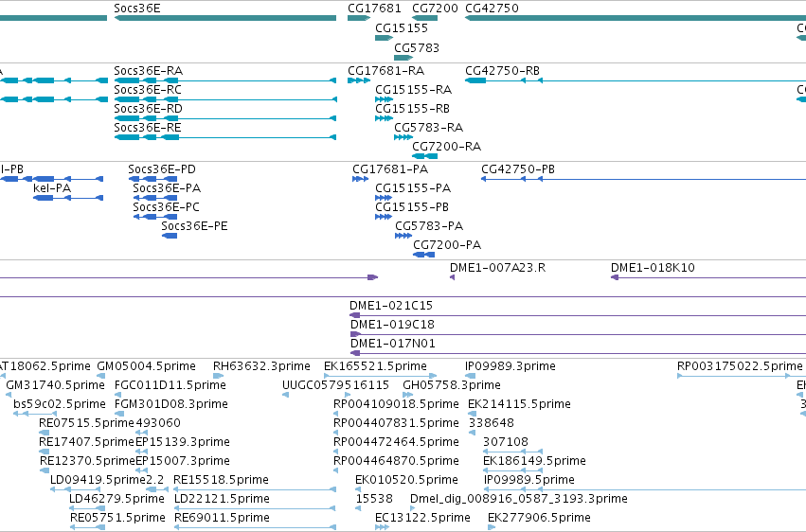Open EST GH05758.3prime

[452, 385]
